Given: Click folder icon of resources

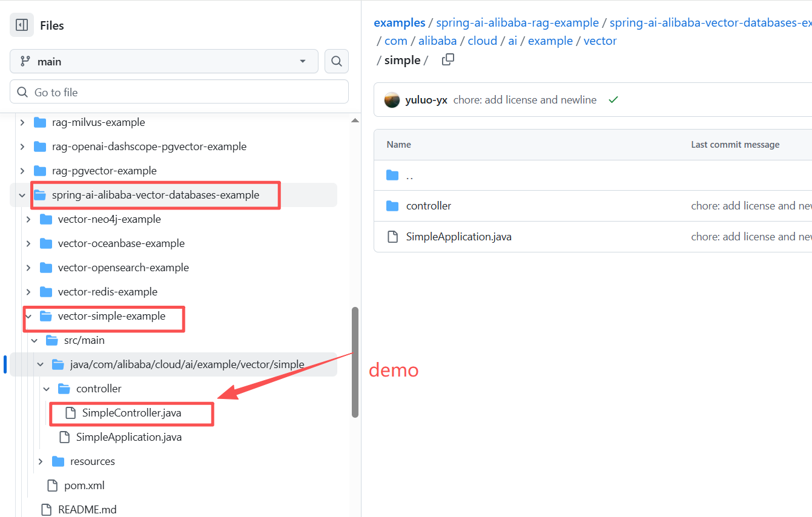Looking at the screenshot, I should tap(58, 461).
